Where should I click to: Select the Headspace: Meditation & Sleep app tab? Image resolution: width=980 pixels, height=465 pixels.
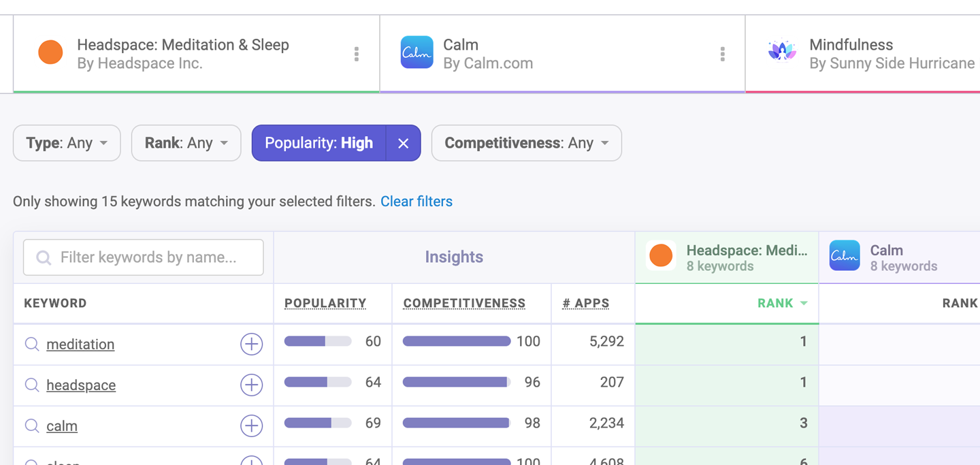click(x=196, y=54)
